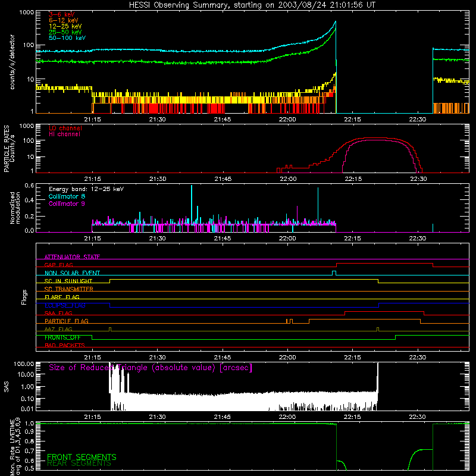The height and width of the screenshot is (476, 476).
Task: Click the 'Energy band: 12-25 keV' label
Action: (x=86, y=189)
